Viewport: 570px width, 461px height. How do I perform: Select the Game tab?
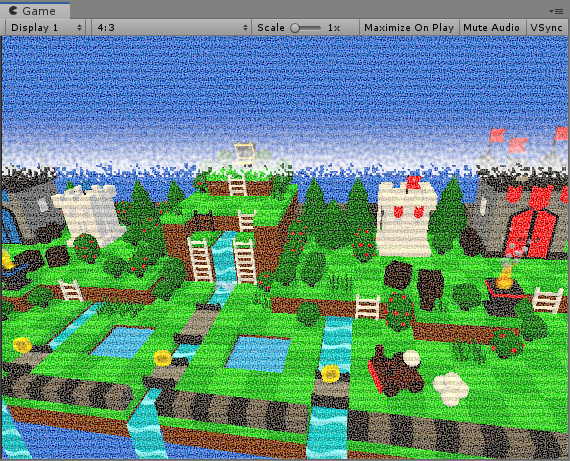coord(35,11)
